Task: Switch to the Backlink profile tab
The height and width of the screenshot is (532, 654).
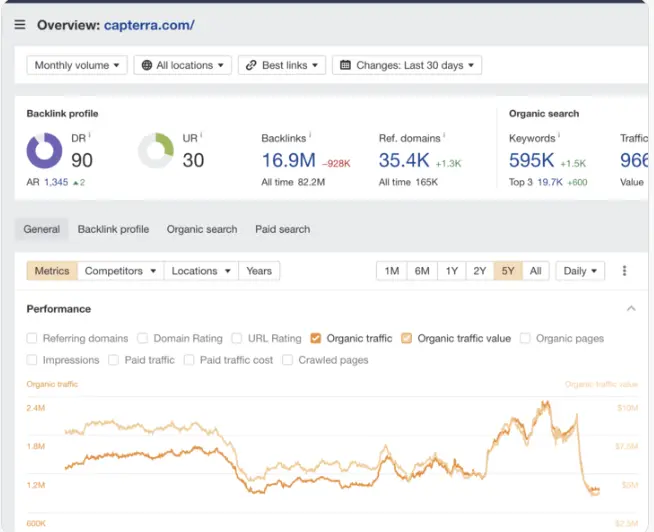Action: (113, 229)
